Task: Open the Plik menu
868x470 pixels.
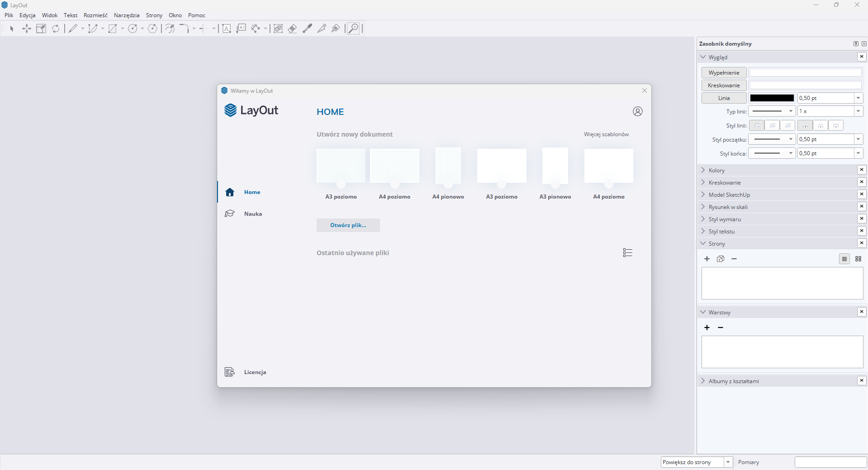Action: point(9,15)
